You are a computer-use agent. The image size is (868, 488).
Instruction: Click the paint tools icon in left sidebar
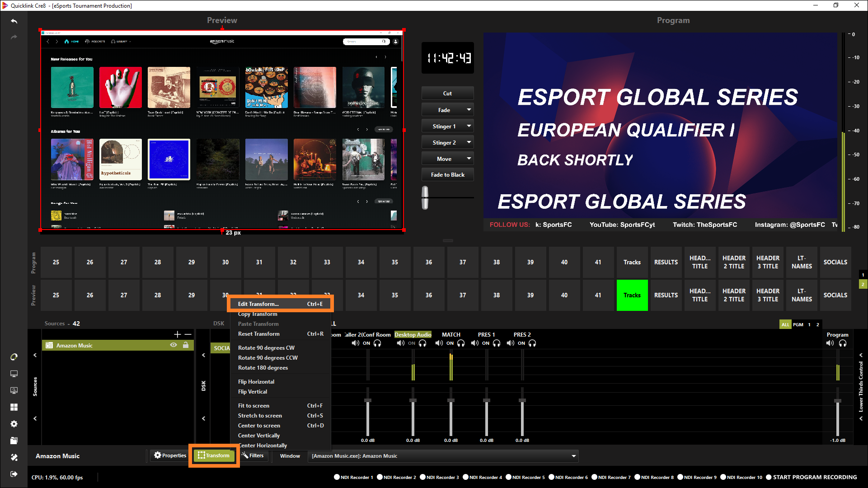point(14,457)
